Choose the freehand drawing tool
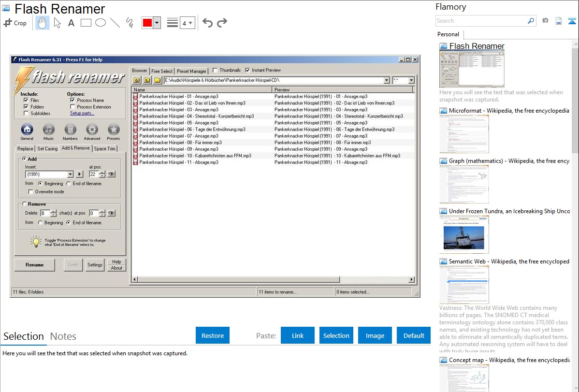Screen dimensions: 579x392 click(x=130, y=23)
